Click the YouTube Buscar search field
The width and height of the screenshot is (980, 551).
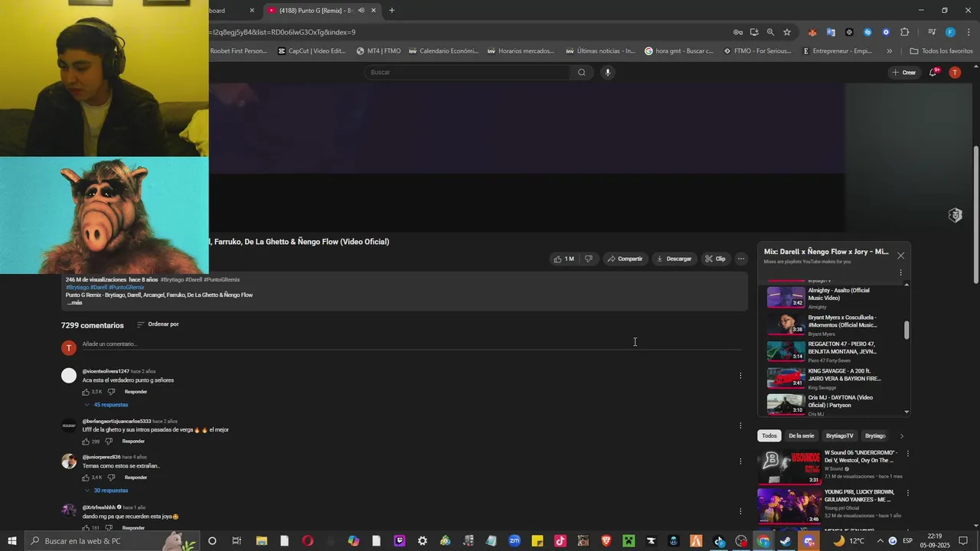[x=467, y=72]
